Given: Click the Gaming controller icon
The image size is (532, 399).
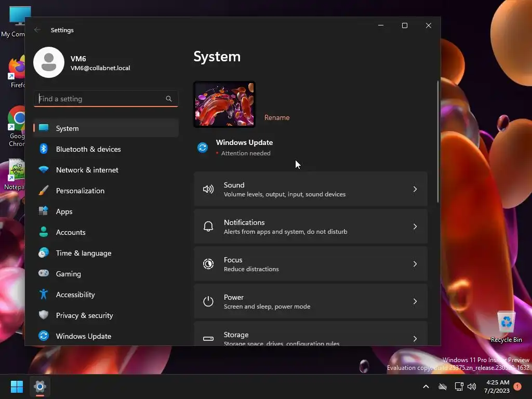Looking at the screenshot, I should (44, 273).
